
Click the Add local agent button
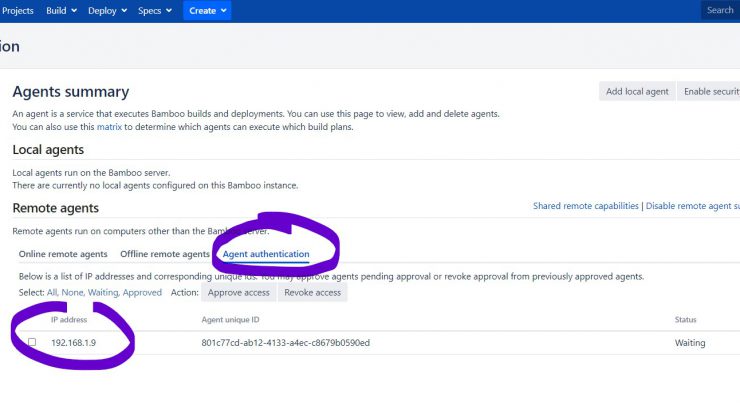click(x=637, y=91)
